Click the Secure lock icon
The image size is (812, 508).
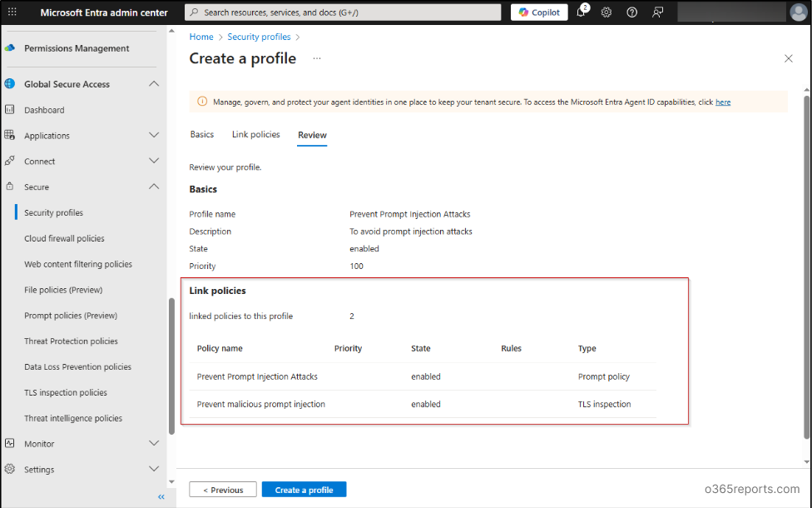(10, 186)
